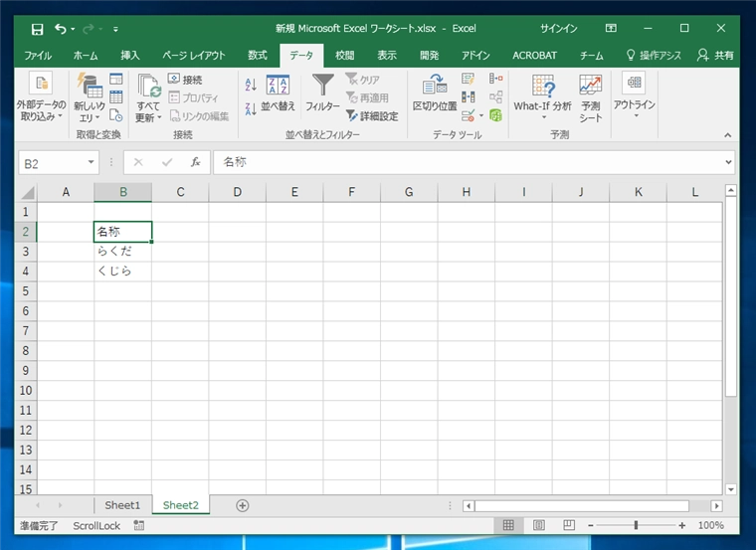Click the Manage Data Model icon
Screen dimensions: 756x550
(495, 115)
